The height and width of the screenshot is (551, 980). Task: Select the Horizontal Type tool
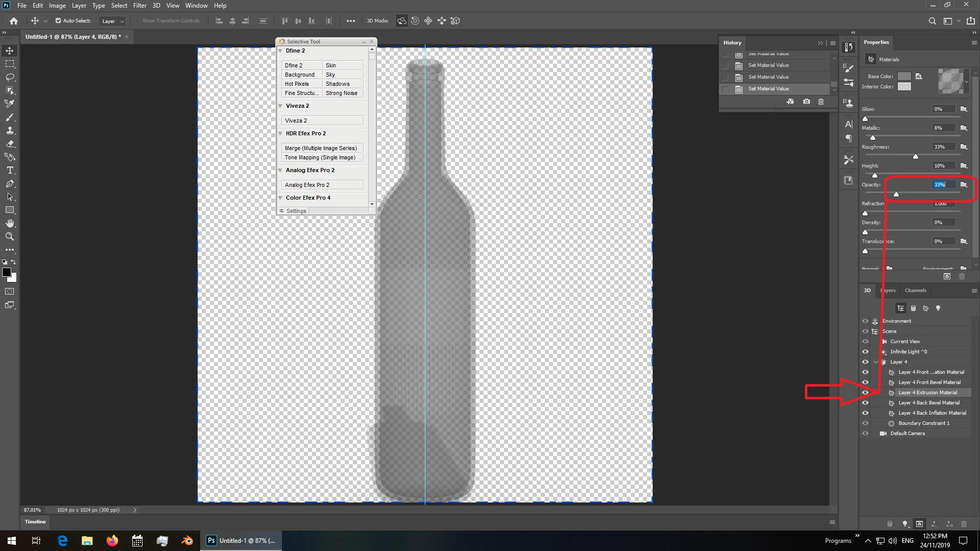10,170
